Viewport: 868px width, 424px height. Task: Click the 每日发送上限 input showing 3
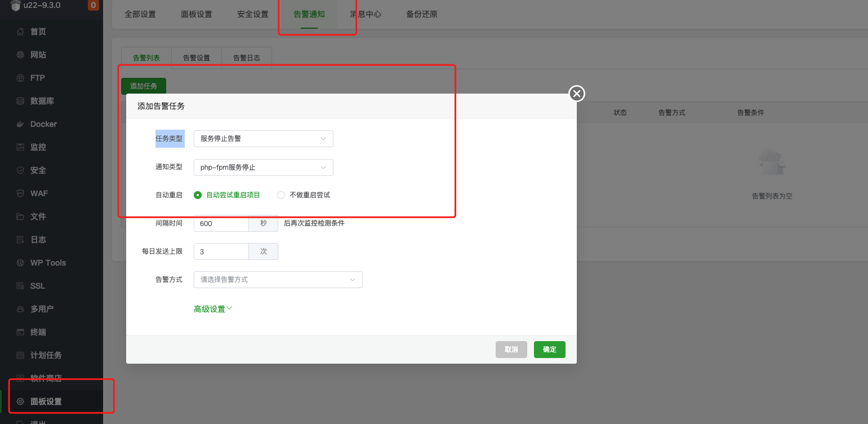pos(221,251)
